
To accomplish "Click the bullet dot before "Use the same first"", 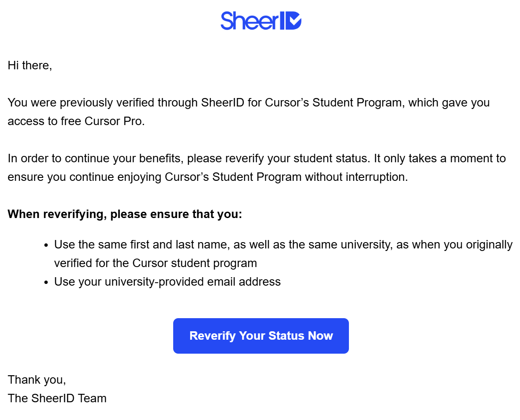I will (x=46, y=245).
